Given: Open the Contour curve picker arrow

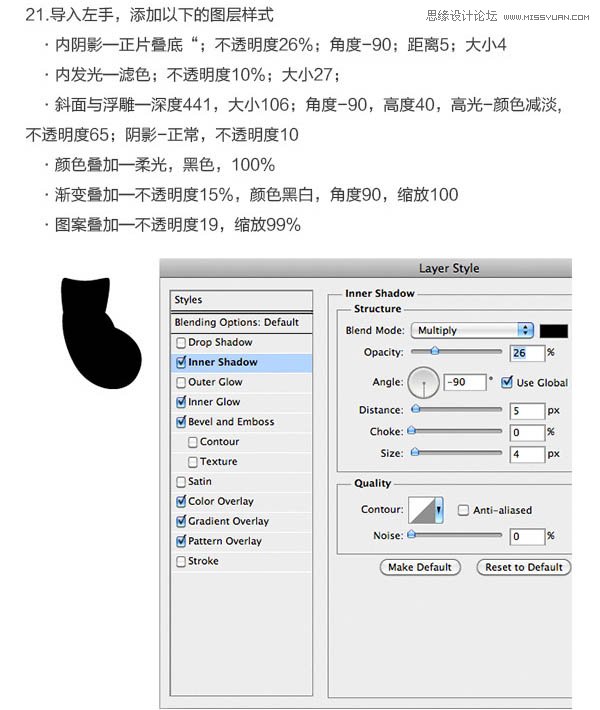Looking at the screenshot, I should coord(438,510).
